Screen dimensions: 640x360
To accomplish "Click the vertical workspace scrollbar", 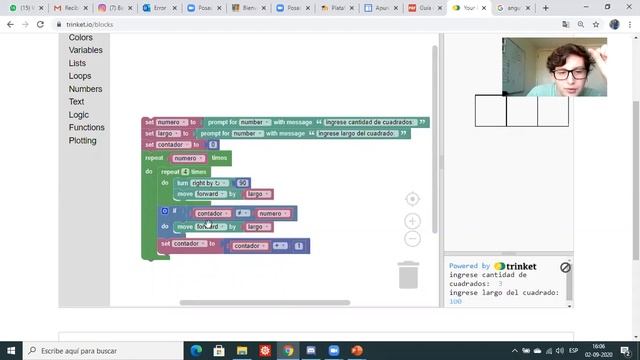I will (x=435, y=139).
